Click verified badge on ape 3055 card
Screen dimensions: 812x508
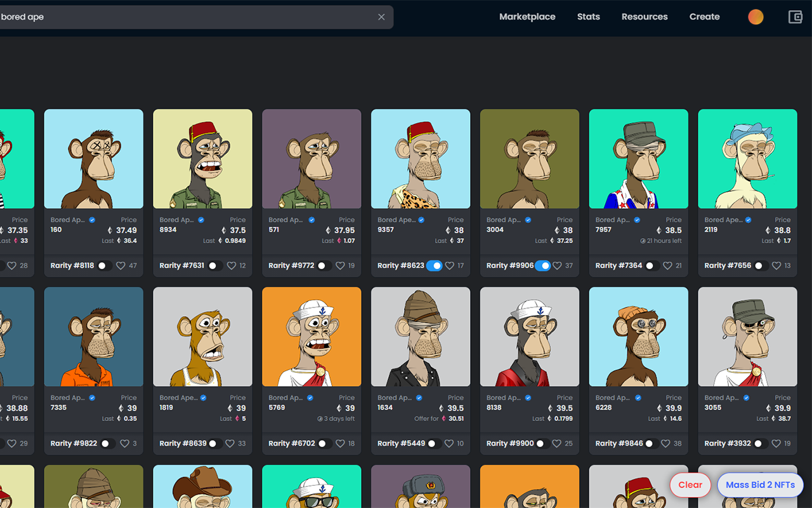(x=746, y=398)
